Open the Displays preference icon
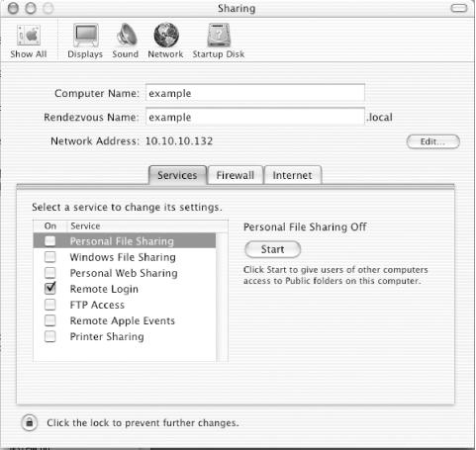 [x=85, y=42]
